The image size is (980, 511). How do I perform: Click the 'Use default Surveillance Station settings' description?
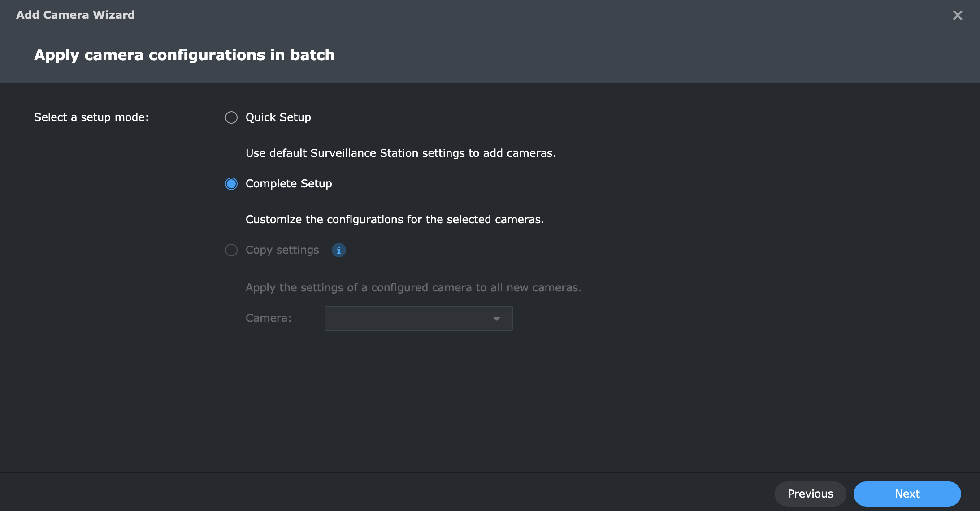click(x=400, y=153)
